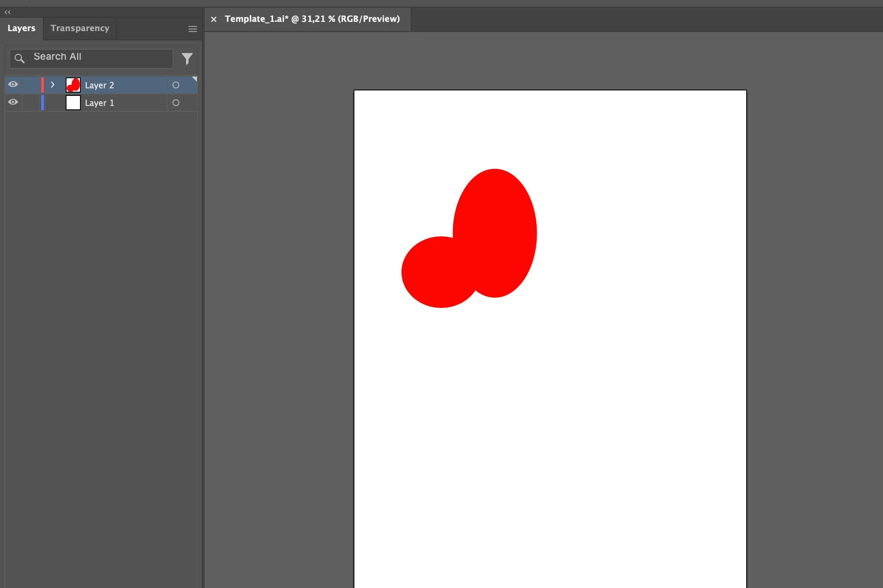The width and height of the screenshot is (883, 588).
Task: Hide Layer 2 using eye icon
Action: pyautogui.click(x=13, y=85)
